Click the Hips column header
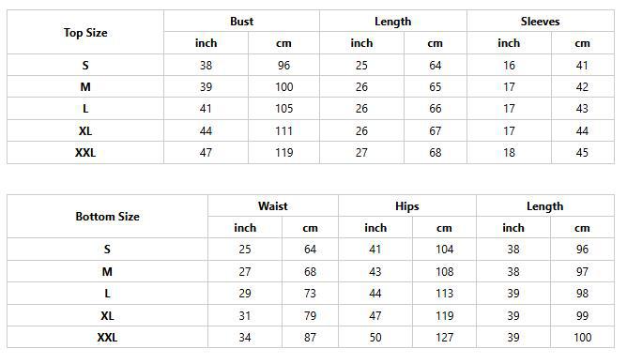 [407, 206]
